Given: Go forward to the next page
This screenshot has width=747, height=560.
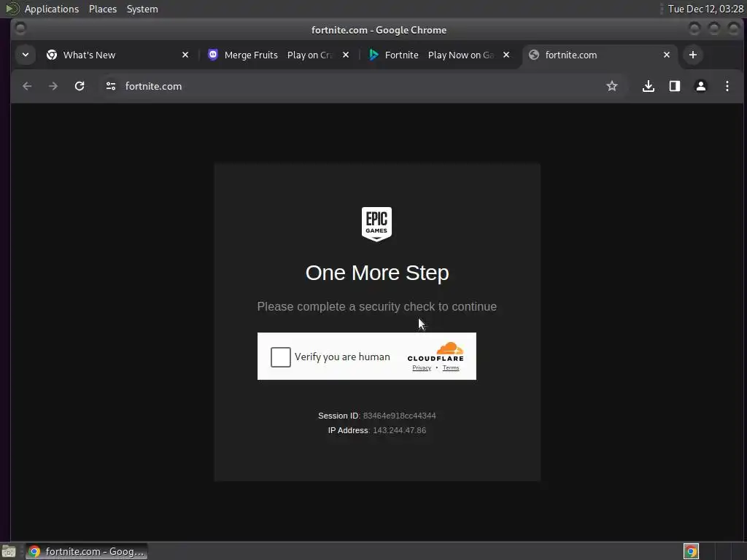Looking at the screenshot, I should (53, 86).
